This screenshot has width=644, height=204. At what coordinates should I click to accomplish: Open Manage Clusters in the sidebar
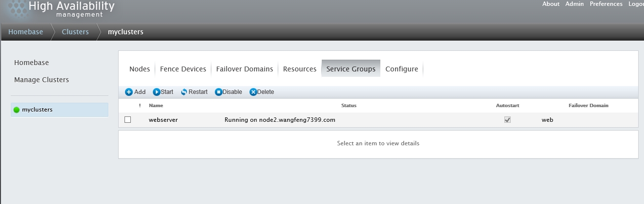pos(42,80)
